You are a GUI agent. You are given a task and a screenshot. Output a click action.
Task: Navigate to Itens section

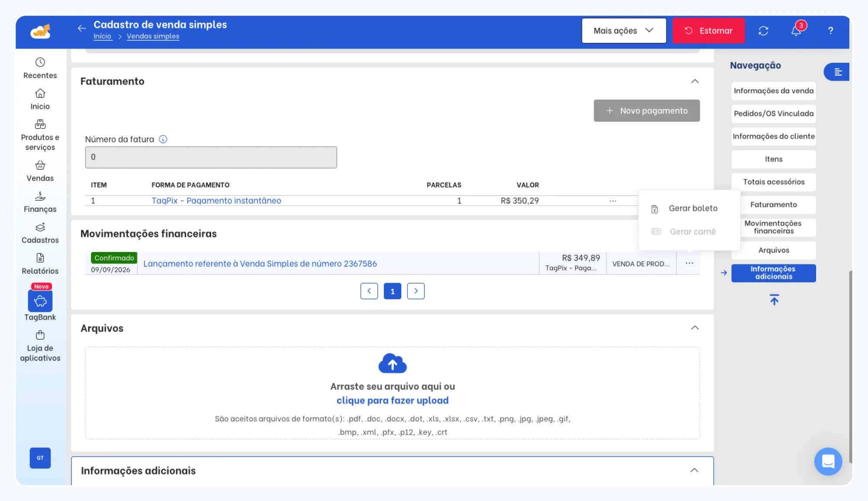773,159
